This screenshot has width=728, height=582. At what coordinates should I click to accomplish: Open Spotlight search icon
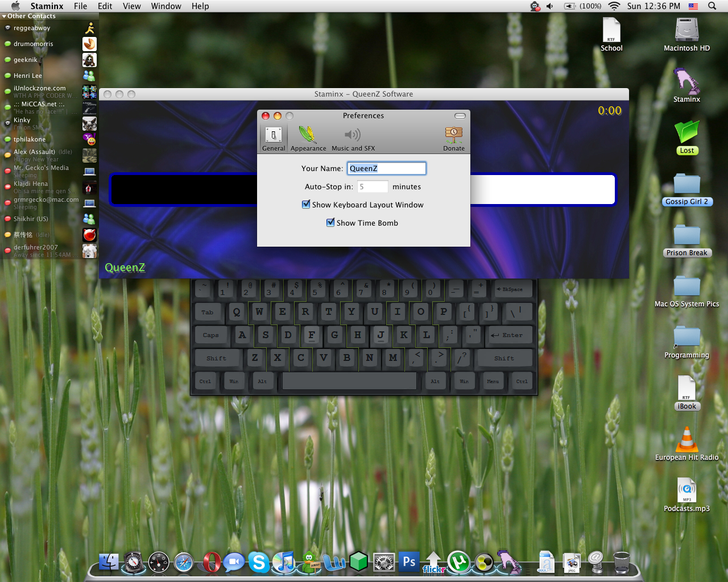(712, 6)
